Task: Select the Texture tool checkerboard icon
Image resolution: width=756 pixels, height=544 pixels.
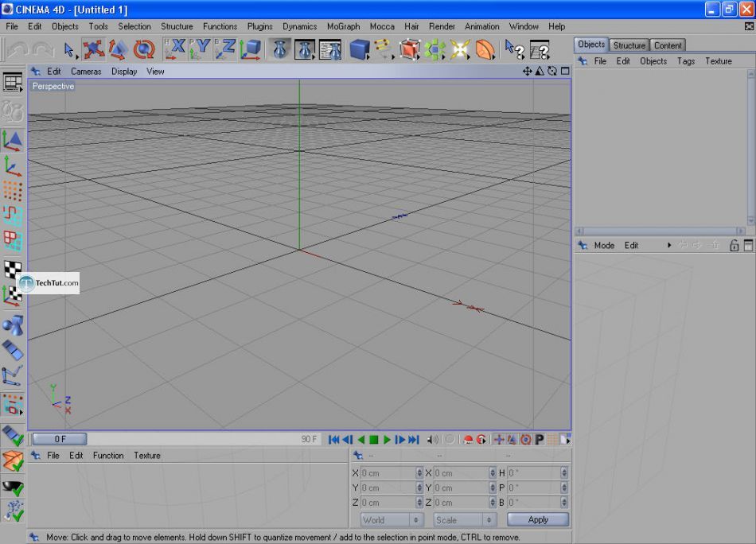Action: pos(13,270)
